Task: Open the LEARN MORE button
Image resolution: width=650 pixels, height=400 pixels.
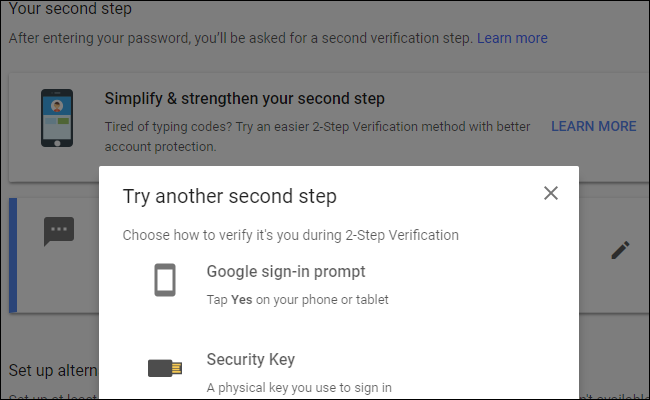Action: click(x=593, y=126)
